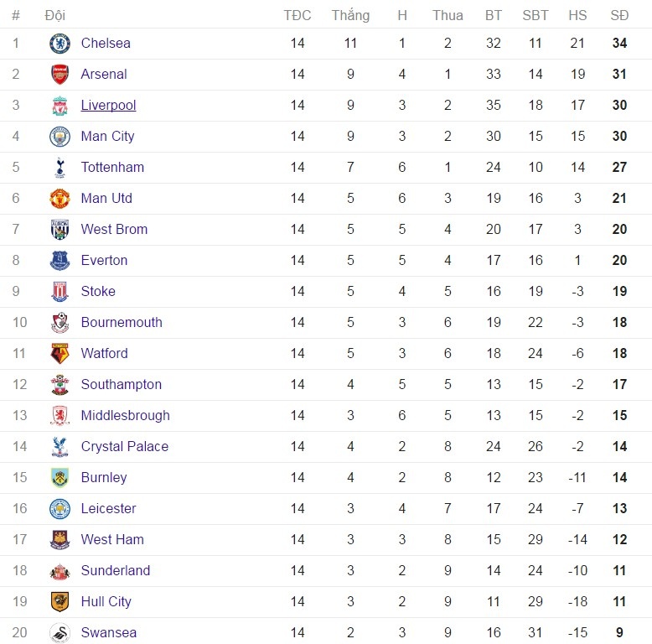Open the West Brom team link
This screenshot has width=652, height=644.
coord(114,230)
